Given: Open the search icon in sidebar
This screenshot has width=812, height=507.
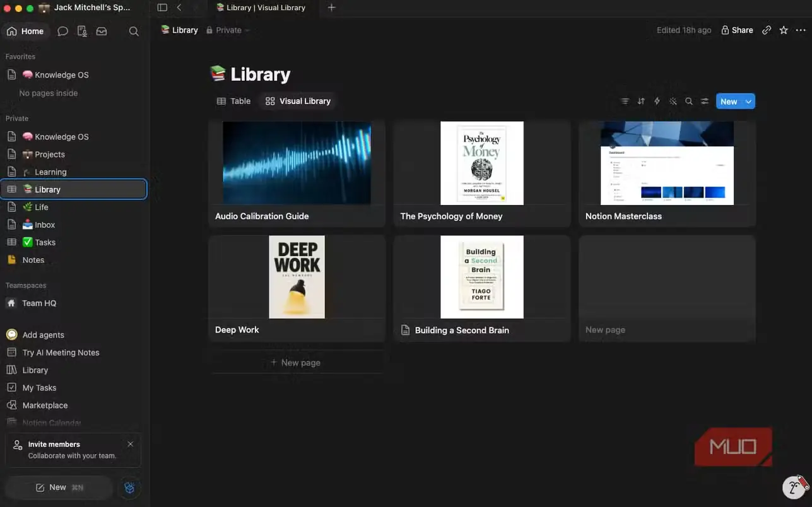Looking at the screenshot, I should 134,31.
